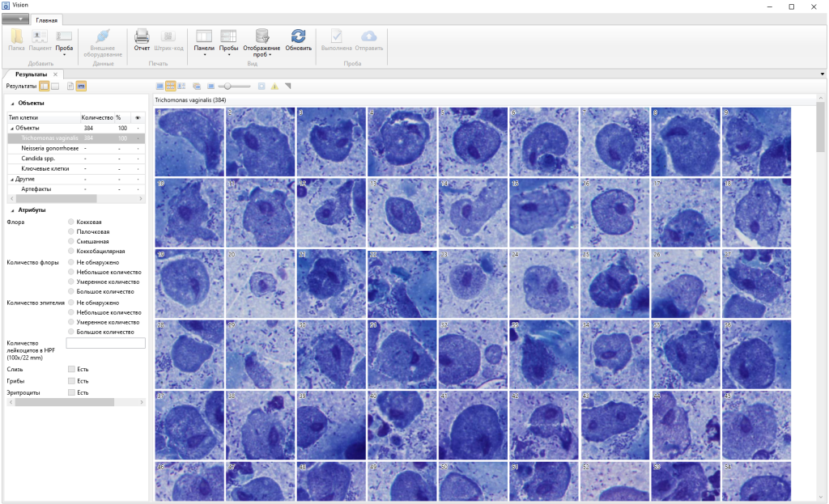This screenshot has height=504, width=829.
Task: Select the Результаты document tab
Action: 31,74
